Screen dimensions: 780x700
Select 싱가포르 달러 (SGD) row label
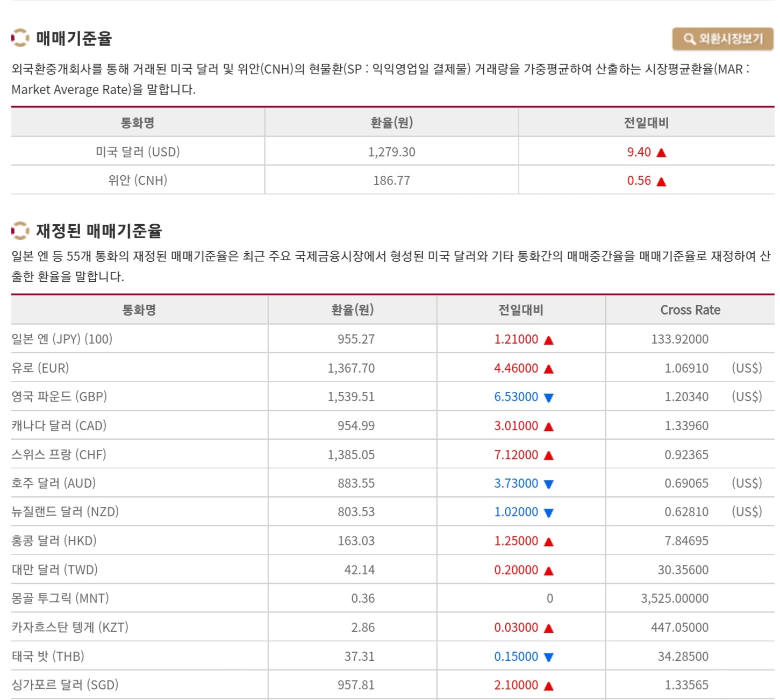[65, 685]
